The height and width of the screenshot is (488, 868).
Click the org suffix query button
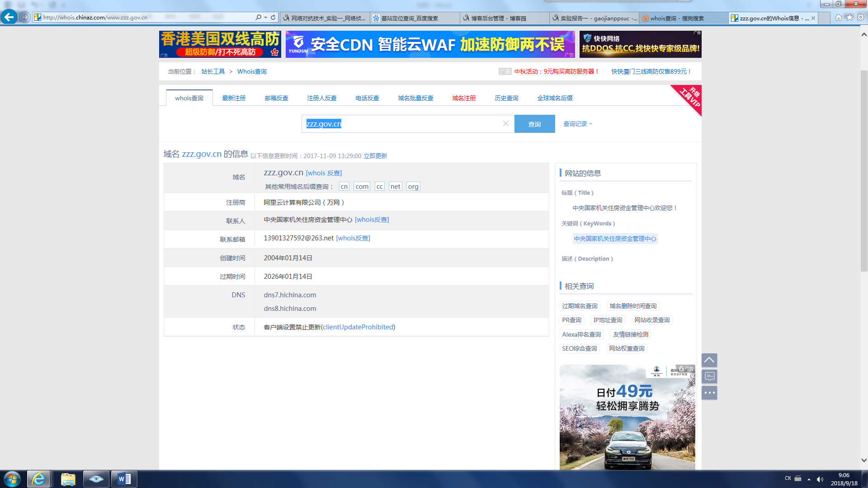[x=413, y=186]
